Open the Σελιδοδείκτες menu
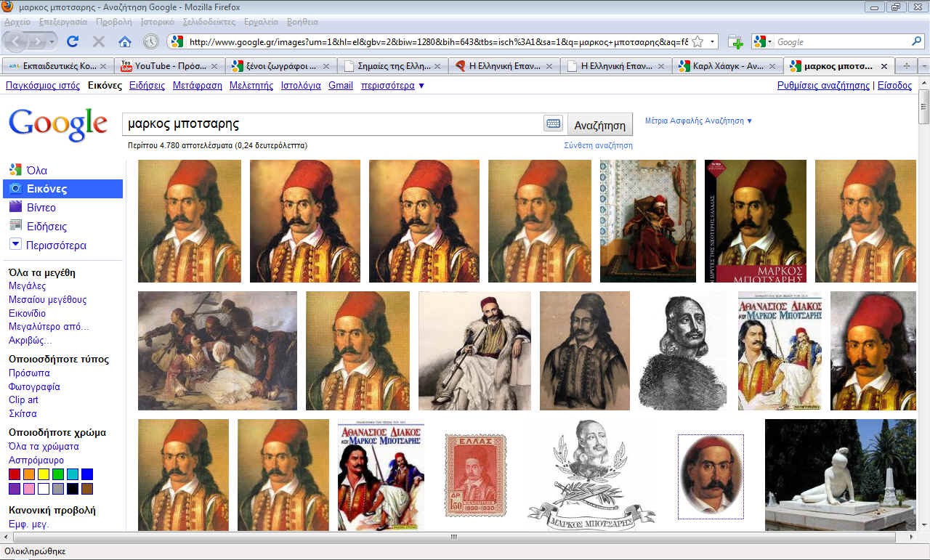Image resolution: width=930 pixels, height=560 pixels. 210,22
